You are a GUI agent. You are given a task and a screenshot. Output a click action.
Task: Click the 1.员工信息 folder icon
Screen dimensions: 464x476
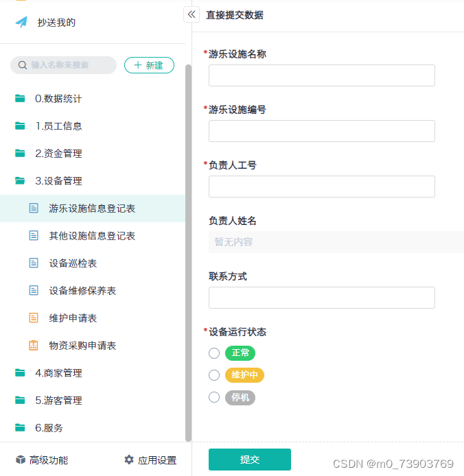pos(20,126)
